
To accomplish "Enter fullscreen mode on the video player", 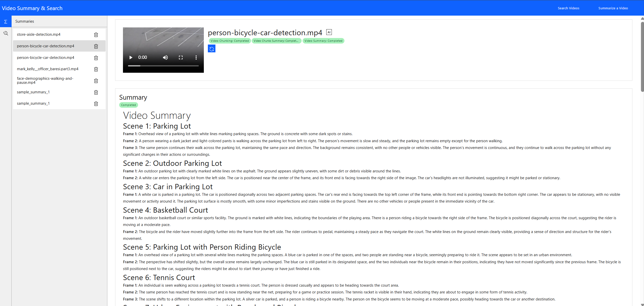I will [181, 57].
